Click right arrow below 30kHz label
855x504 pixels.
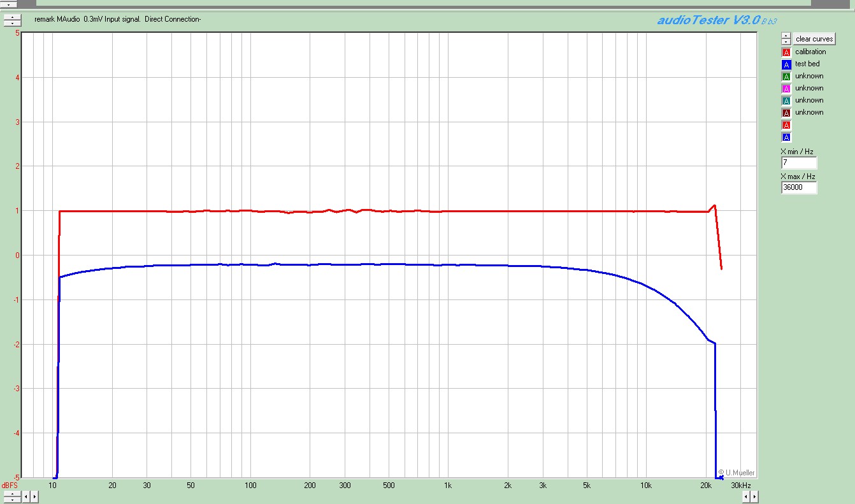coord(754,497)
